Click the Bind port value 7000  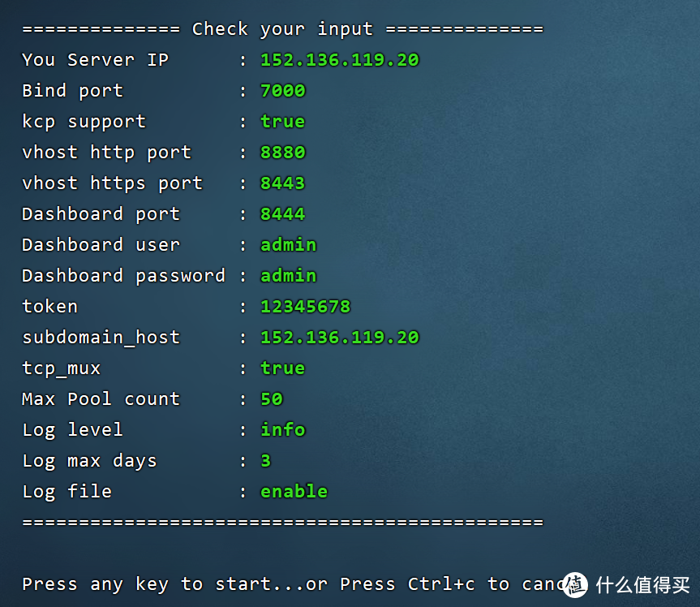(x=282, y=91)
